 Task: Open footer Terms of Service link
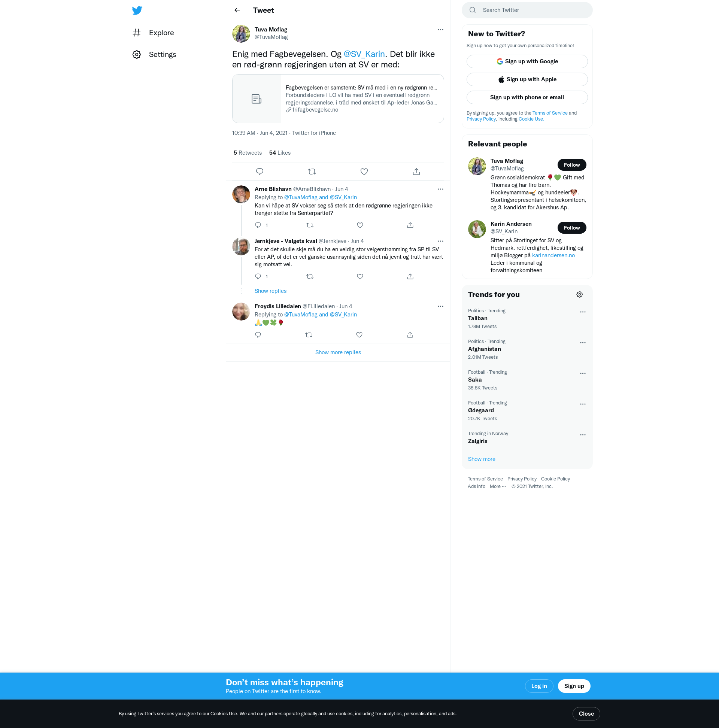[485, 479]
